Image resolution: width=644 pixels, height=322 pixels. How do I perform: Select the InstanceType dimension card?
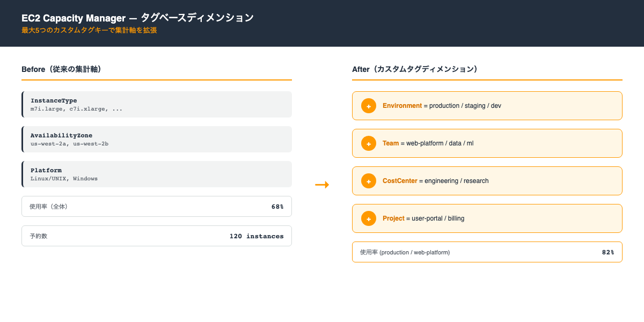point(157,104)
